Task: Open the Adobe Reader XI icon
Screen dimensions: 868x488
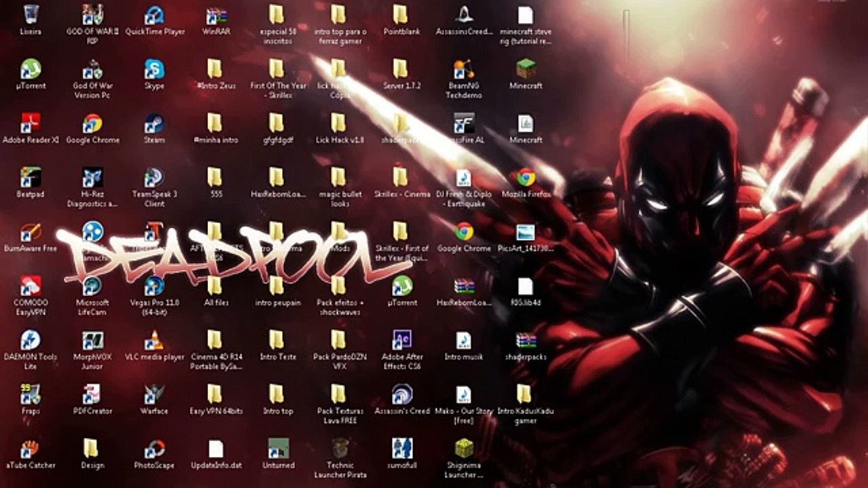Action: click(31, 123)
